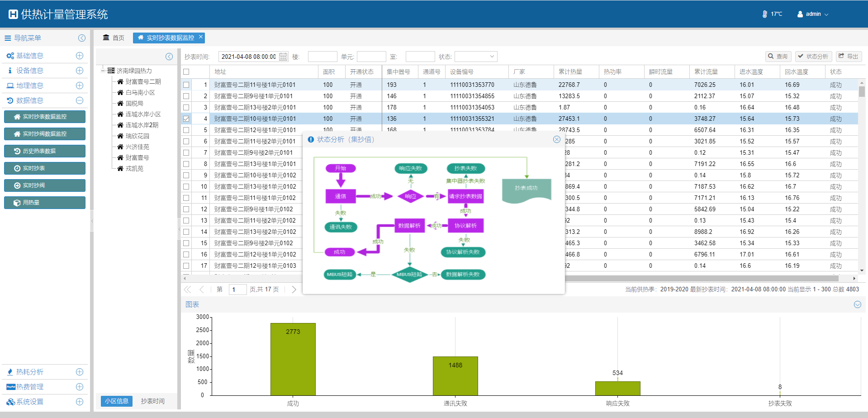868x418 pixels.
Task: Tick the checkbox for row 1
Action: click(186, 85)
